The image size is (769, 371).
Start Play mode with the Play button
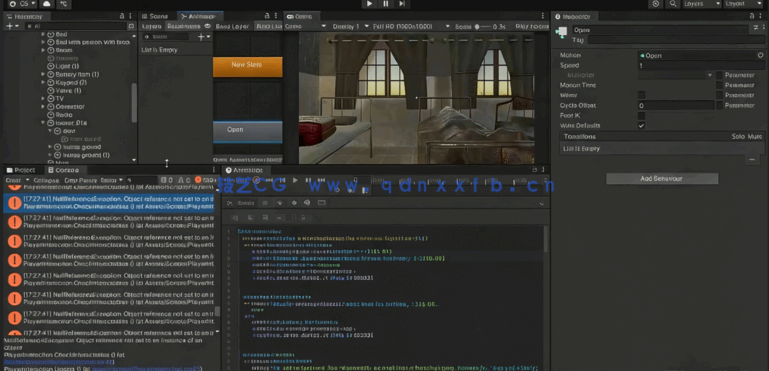[x=370, y=4]
